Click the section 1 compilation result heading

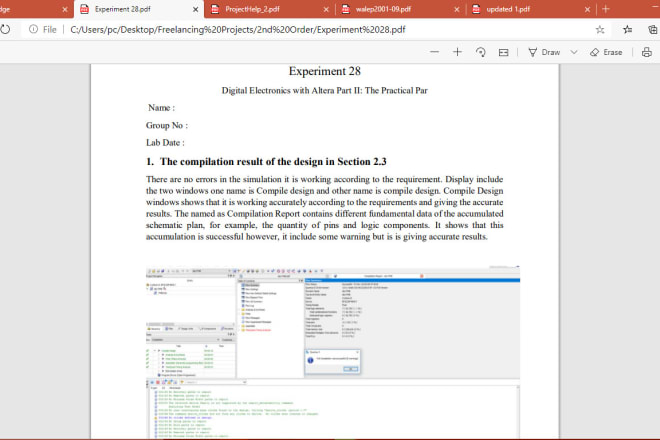pyautogui.click(x=266, y=162)
